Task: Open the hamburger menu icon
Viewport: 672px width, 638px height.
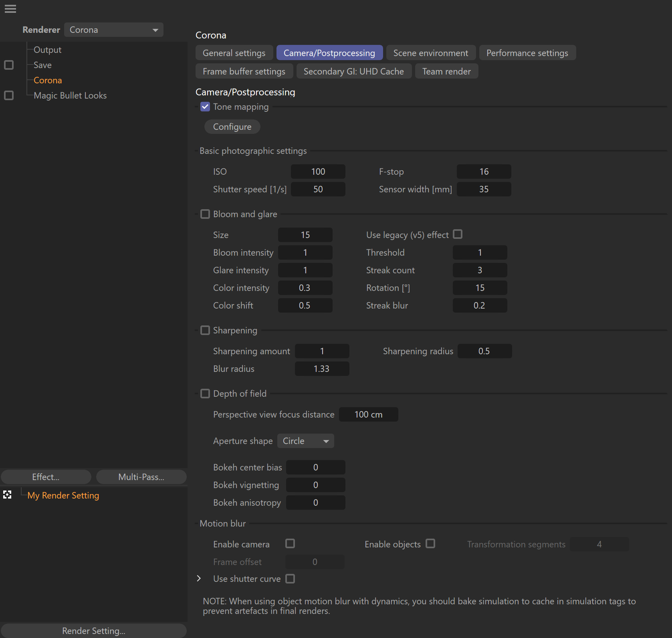Action: (10, 9)
